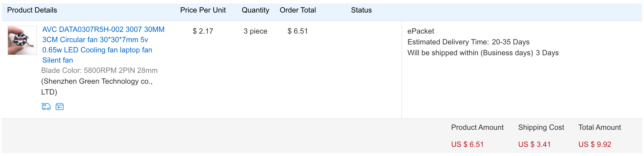
Task: Click the Status column header
Action: 361,10
